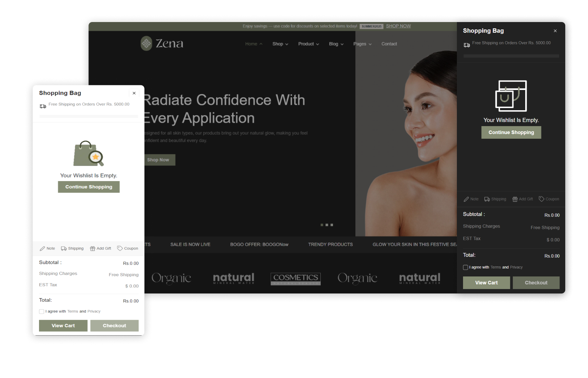588x378 pixels.
Task: Click the free shipping progress bar in dark panel
Action: (x=511, y=56)
